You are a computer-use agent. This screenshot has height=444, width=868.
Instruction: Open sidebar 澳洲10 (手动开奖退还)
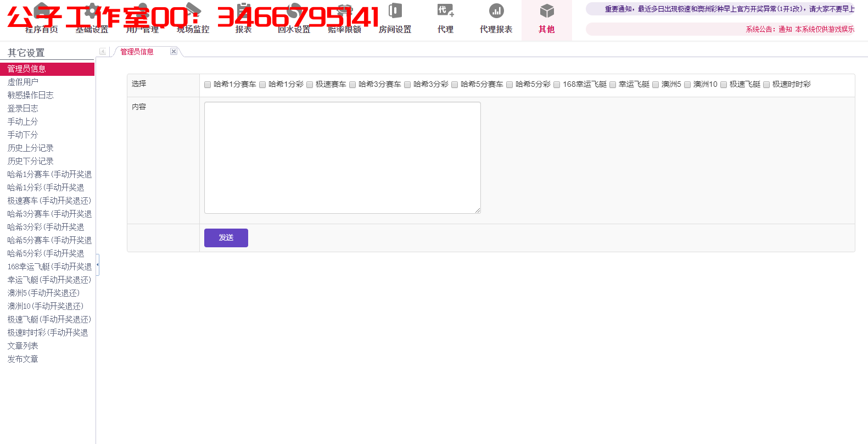click(46, 306)
